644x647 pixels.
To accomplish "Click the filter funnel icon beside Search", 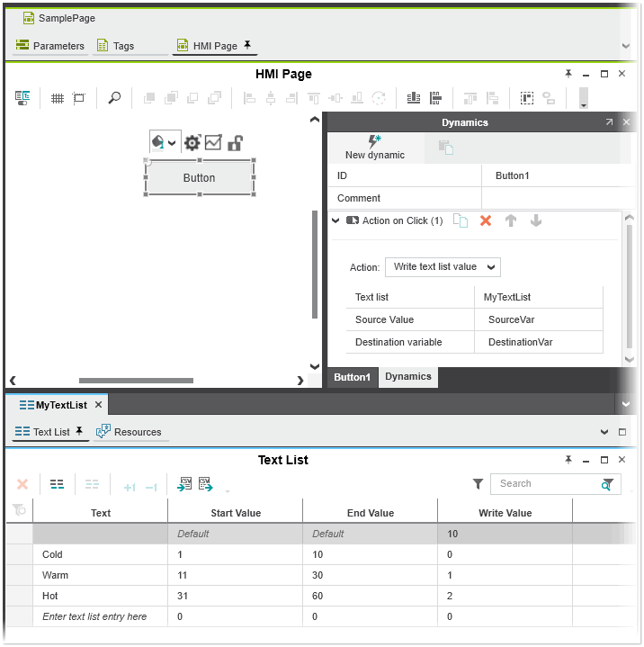I will coord(479,484).
